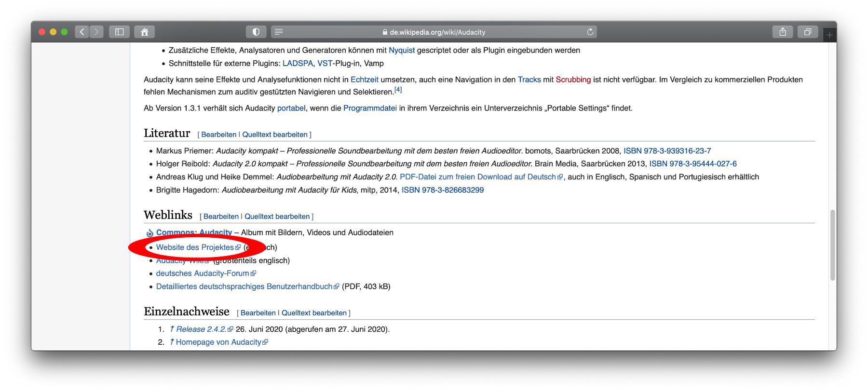
Task: Open the deutsches Audacity-Forum link
Action: point(203,273)
